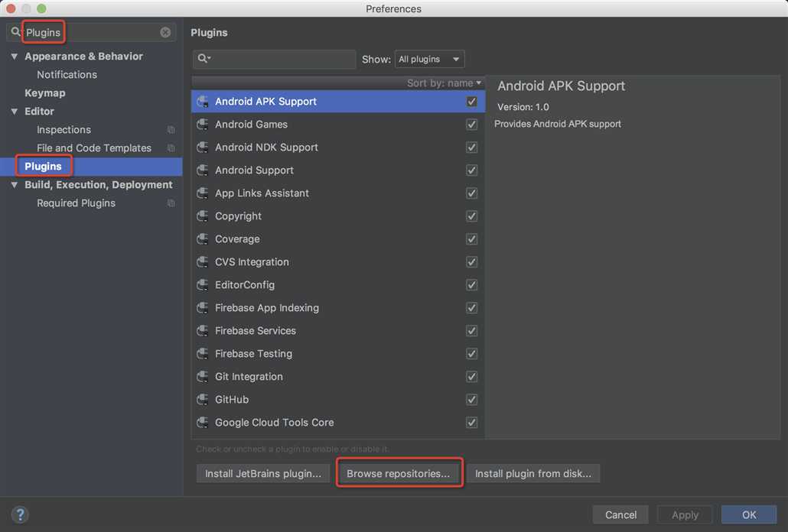Click the App Links Assistant plugin icon
Image resolution: width=788 pixels, height=532 pixels.
(x=203, y=193)
